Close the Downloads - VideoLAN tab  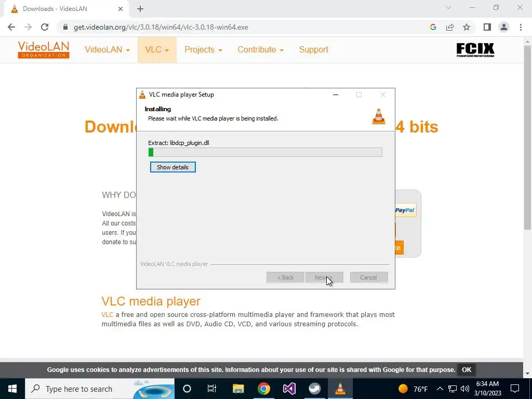(121, 9)
